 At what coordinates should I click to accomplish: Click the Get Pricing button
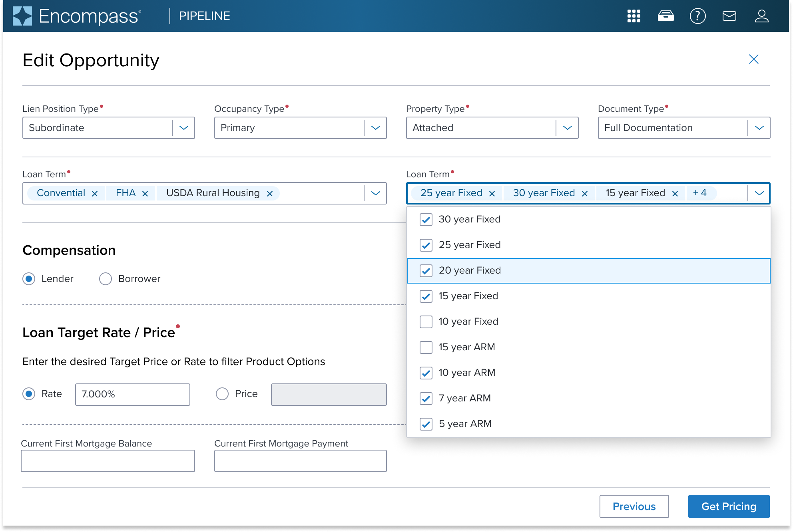[729, 506]
